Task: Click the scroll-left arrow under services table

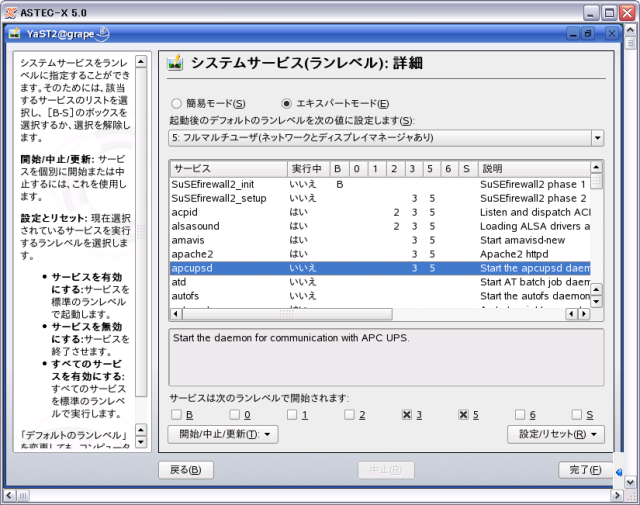Action: tap(571, 314)
